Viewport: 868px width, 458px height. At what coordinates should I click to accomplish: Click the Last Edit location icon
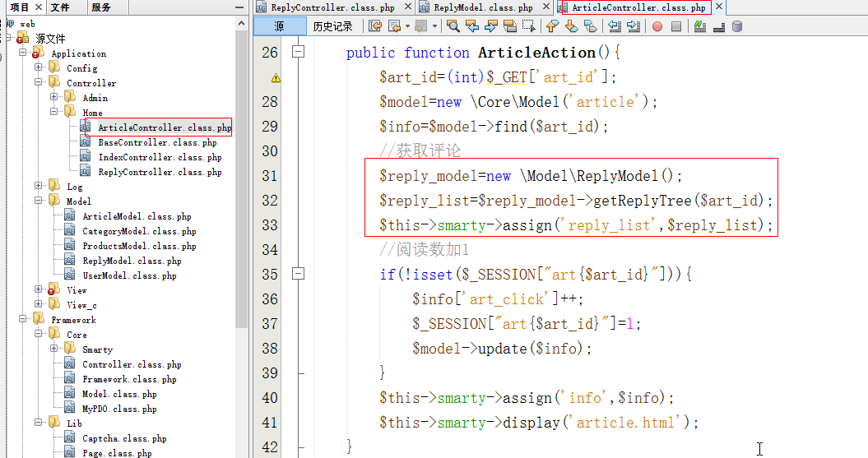[375, 26]
